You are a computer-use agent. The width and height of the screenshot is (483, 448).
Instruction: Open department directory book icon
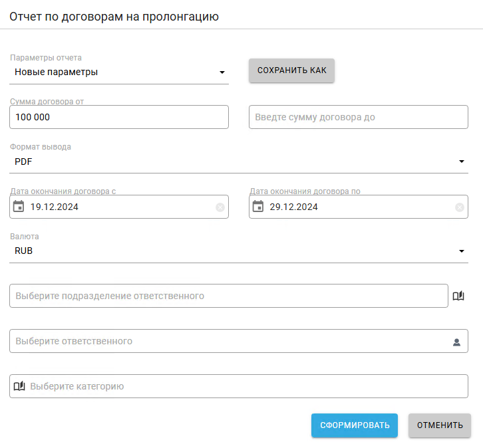[458, 296]
